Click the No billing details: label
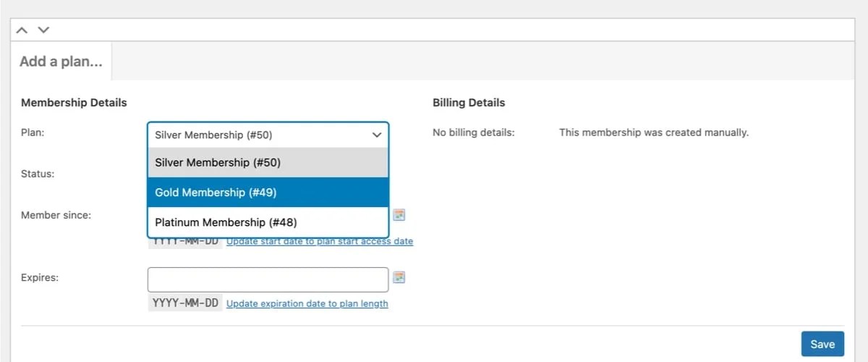 (x=474, y=132)
